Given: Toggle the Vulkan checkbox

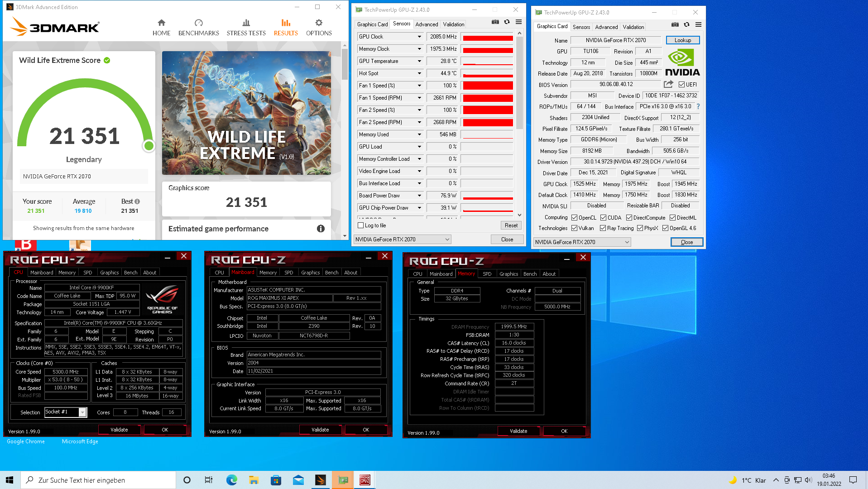Looking at the screenshot, I should (574, 228).
